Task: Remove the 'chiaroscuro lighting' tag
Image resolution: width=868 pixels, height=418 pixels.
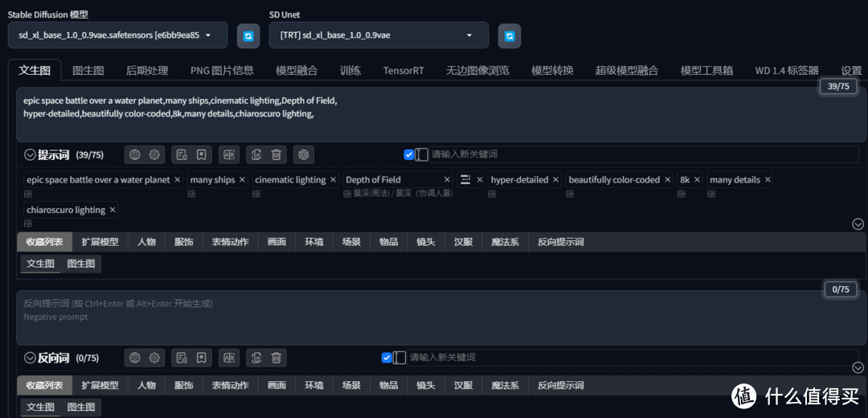Action: (113, 210)
